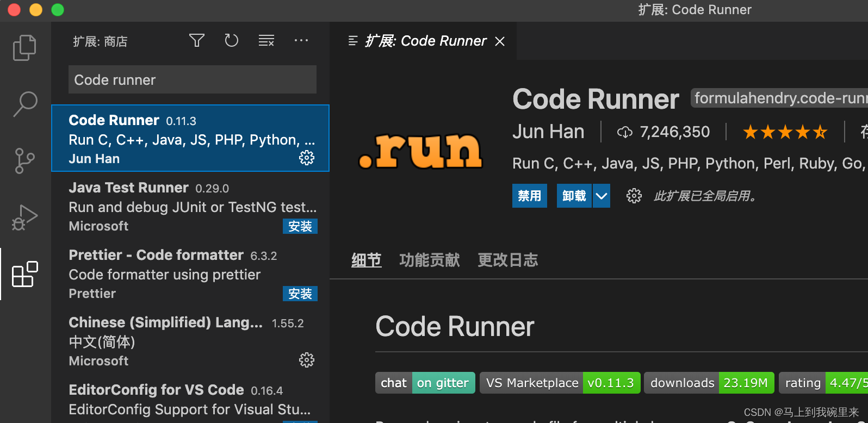
Task: Open the Run and Debug view
Action: 25,217
